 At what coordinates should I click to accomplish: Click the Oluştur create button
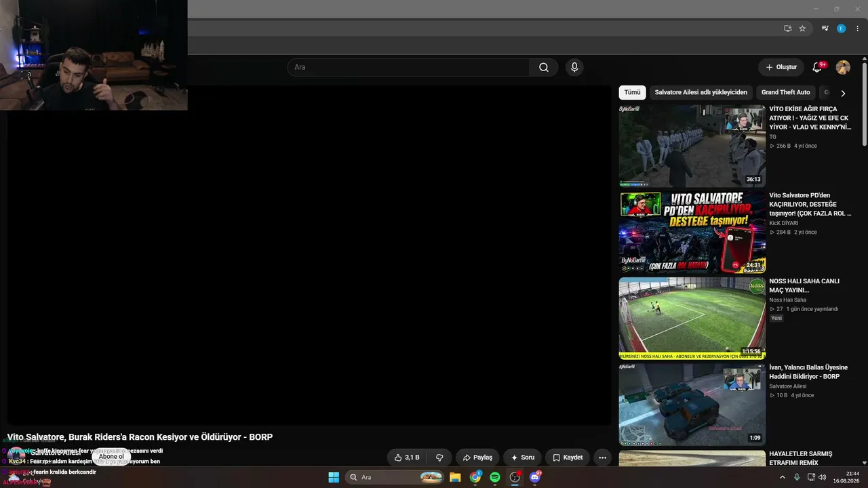[x=781, y=67]
